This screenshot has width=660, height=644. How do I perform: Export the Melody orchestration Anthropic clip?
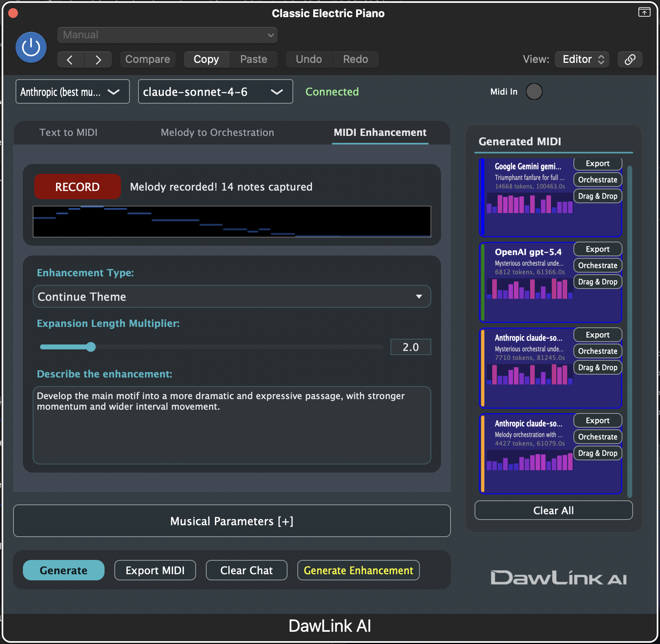point(598,420)
